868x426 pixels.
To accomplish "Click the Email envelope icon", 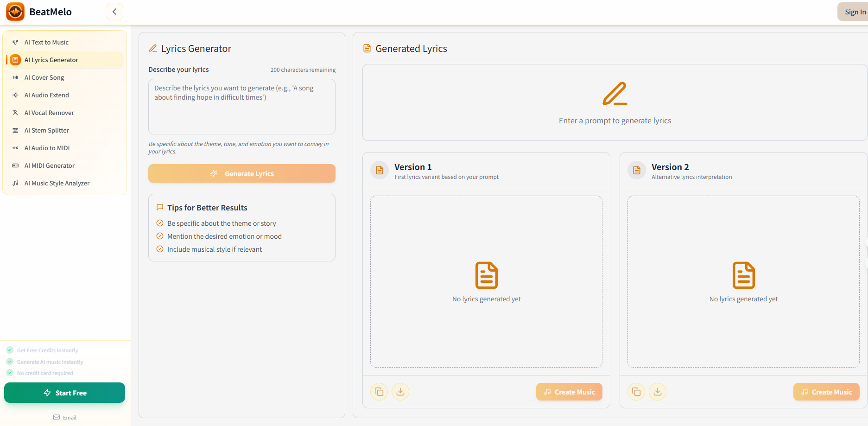I will (57, 417).
